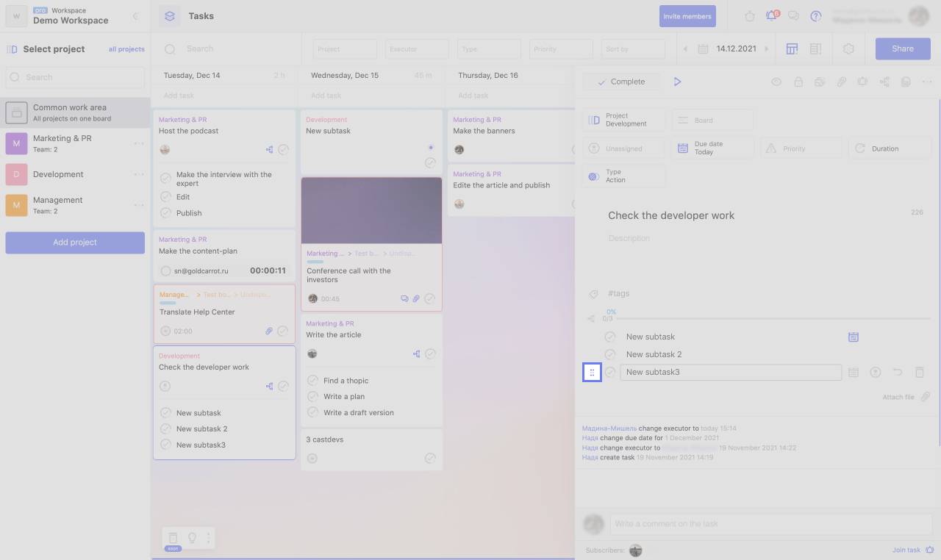Viewport: 941px width, 560px height.
Task: Click the paperclip attachment icon in task toolbar
Action: click(x=841, y=82)
